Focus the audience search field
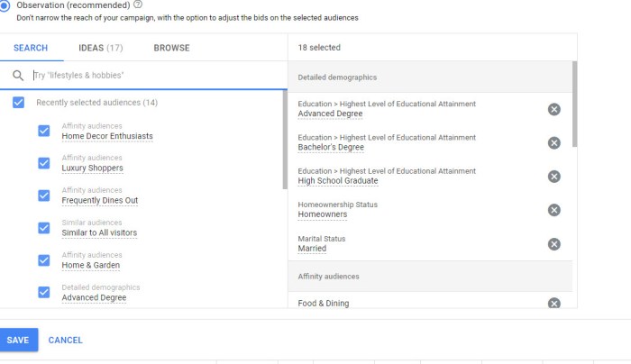Image resolution: width=631 pixels, height=364 pixels. click(x=153, y=76)
